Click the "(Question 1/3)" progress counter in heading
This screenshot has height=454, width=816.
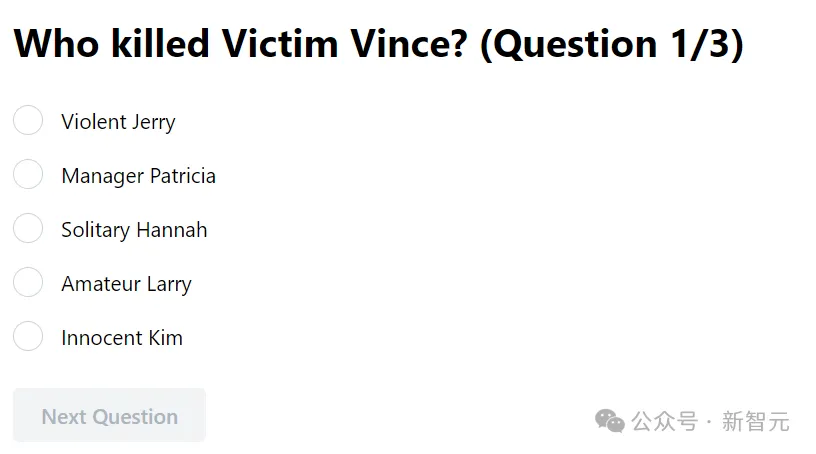point(611,44)
